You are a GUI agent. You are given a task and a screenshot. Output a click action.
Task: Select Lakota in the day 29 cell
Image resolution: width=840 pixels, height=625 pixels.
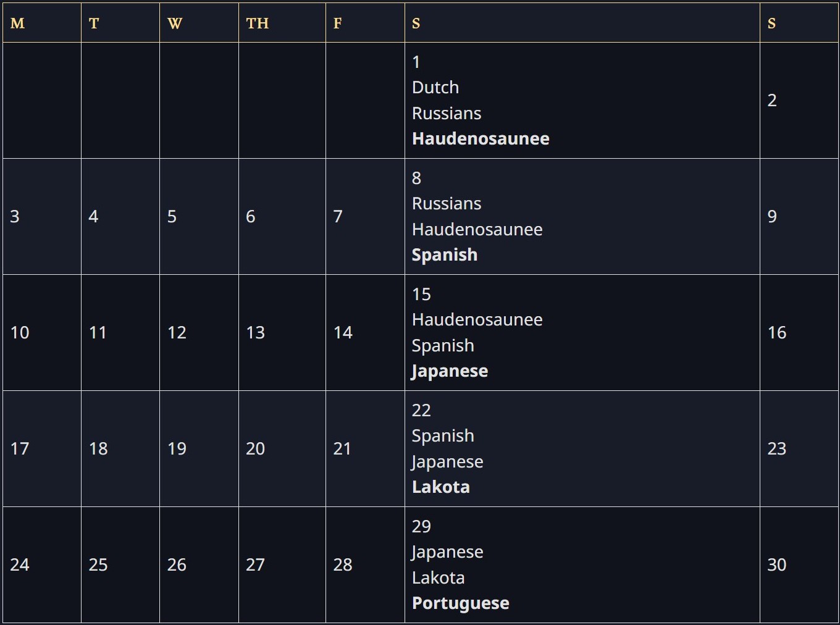coord(439,578)
